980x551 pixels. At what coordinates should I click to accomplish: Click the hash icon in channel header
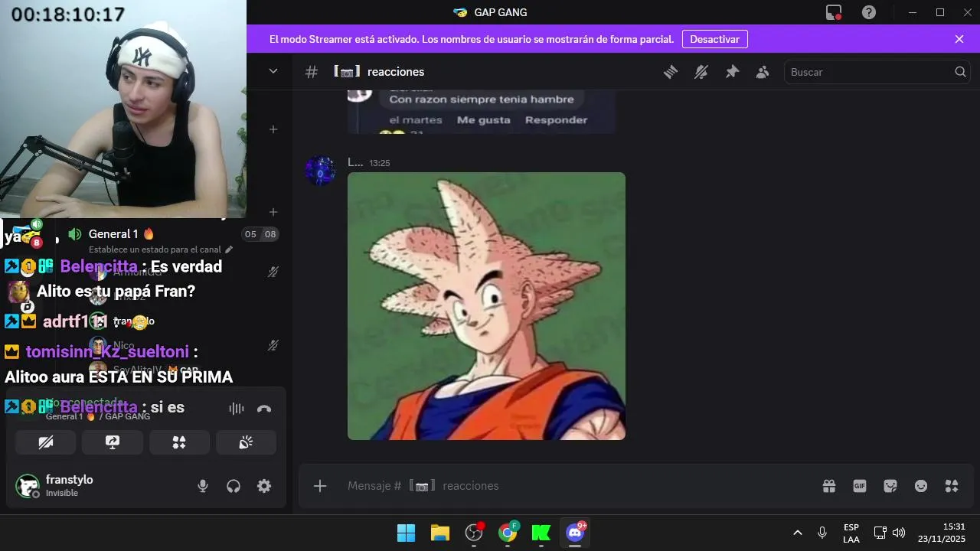click(312, 72)
